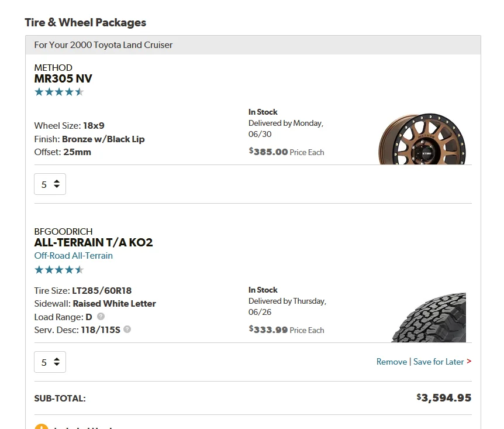Click the BFGoodrich tire tread image

pyautogui.click(x=430, y=318)
